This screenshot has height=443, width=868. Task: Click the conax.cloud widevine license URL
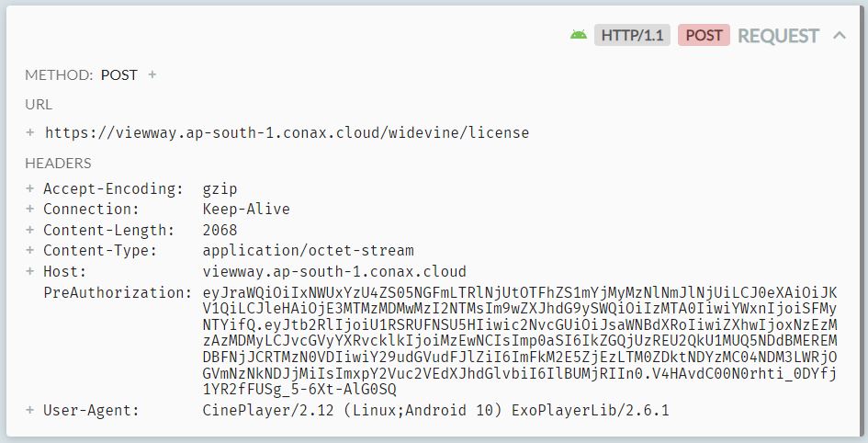tap(287, 132)
